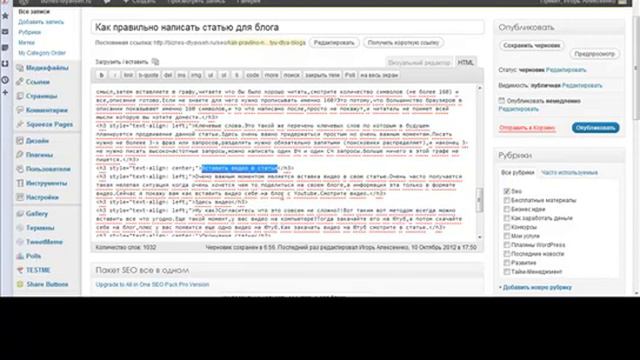Click Upgrade to All in One SEO Pack Pro link
This screenshot has height=360, width=640.
pos(152,284)
